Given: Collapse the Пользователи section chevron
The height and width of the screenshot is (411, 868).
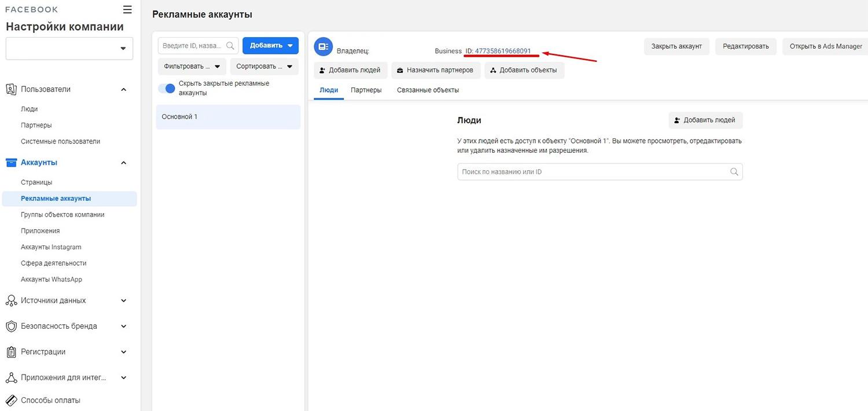Looking at the screenshot, I should pyautogui.click(x=123, y=89).
